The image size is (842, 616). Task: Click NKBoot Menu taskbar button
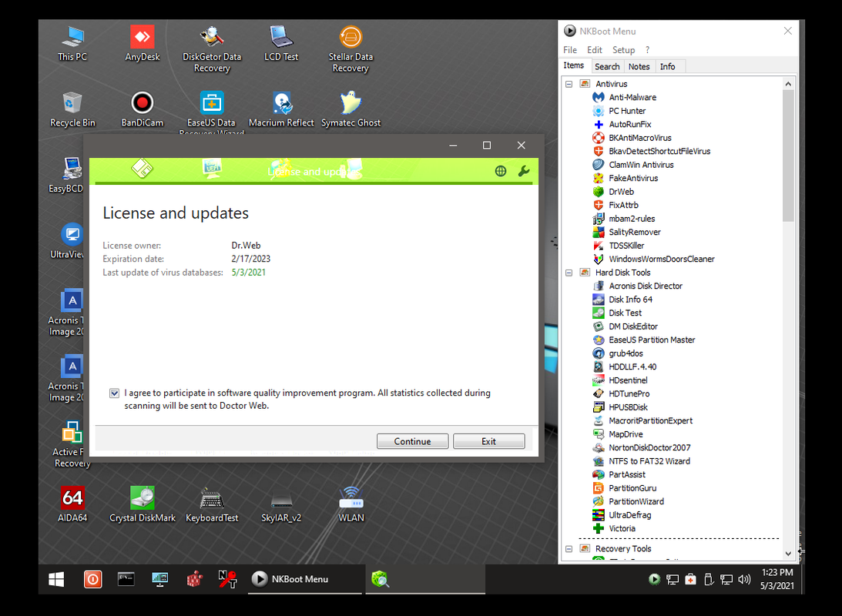click(304, 579)
